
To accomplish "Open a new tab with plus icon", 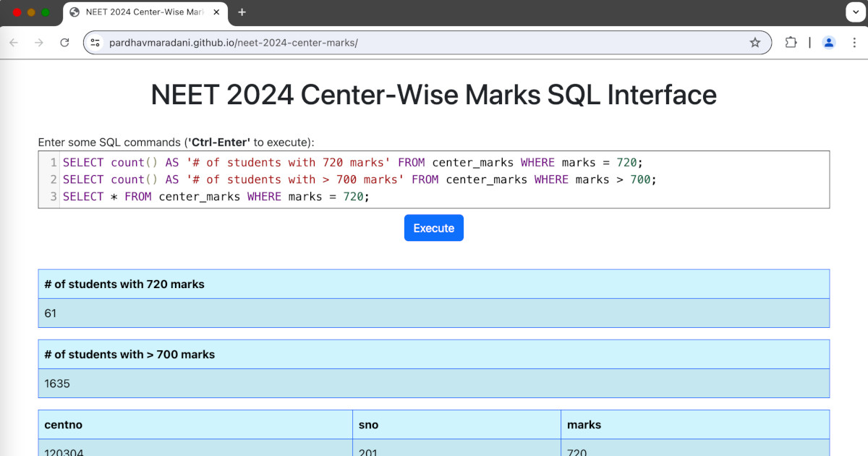I will 242,12.
